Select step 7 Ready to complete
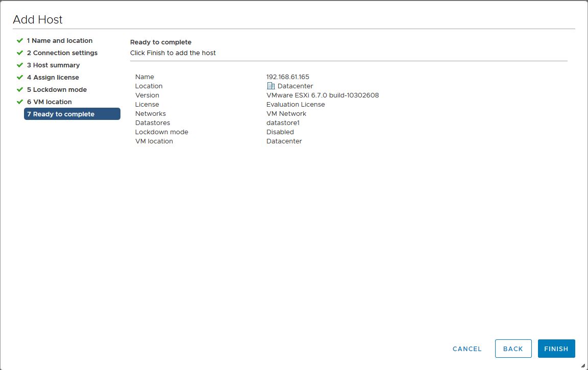This screenshot has width=588, height=370. tap(72, 114)
